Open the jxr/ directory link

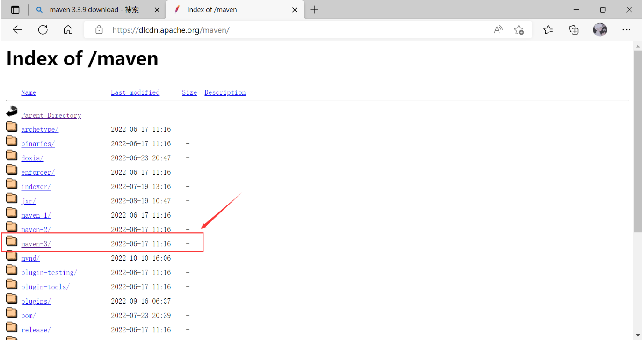pos(29,201)
